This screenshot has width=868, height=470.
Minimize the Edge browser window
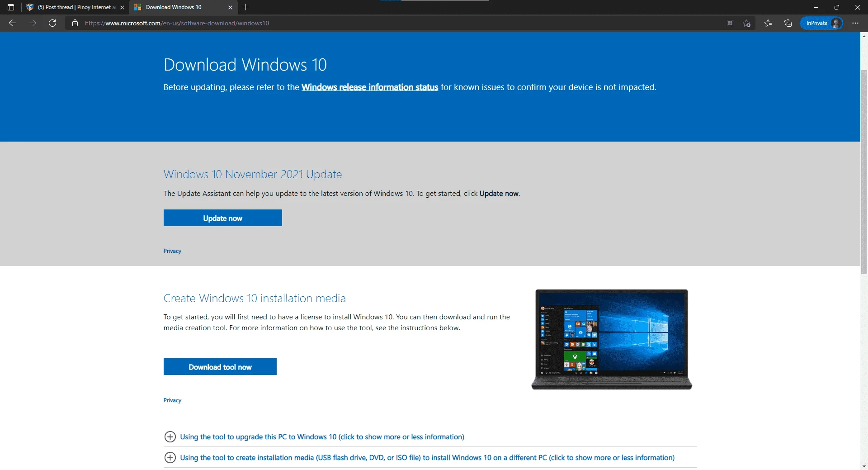coord(816,7)
